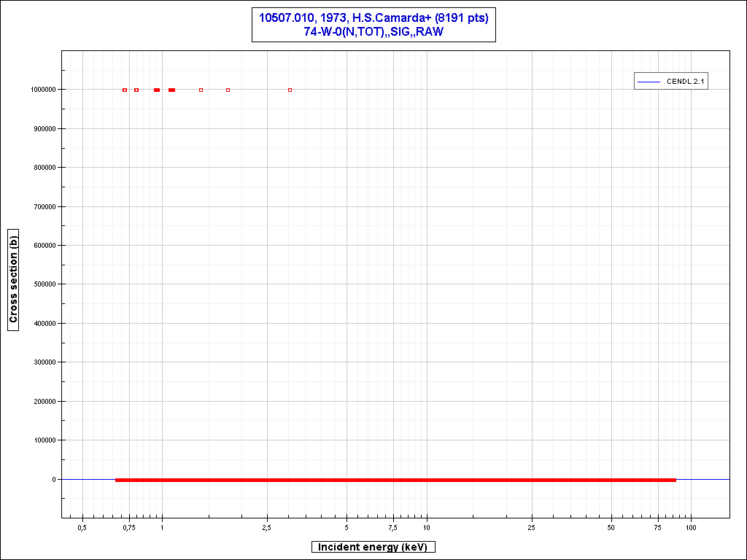
Task: Select the plot title starting with 10507.010
Action: 373,18
